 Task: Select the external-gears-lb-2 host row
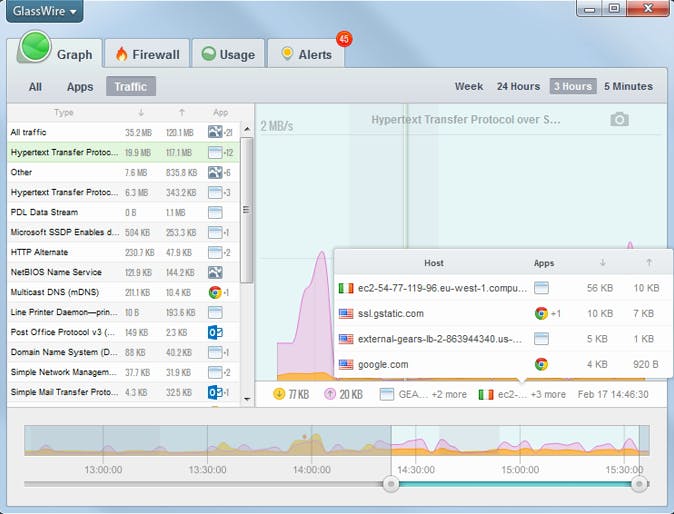tap(503, 339)
